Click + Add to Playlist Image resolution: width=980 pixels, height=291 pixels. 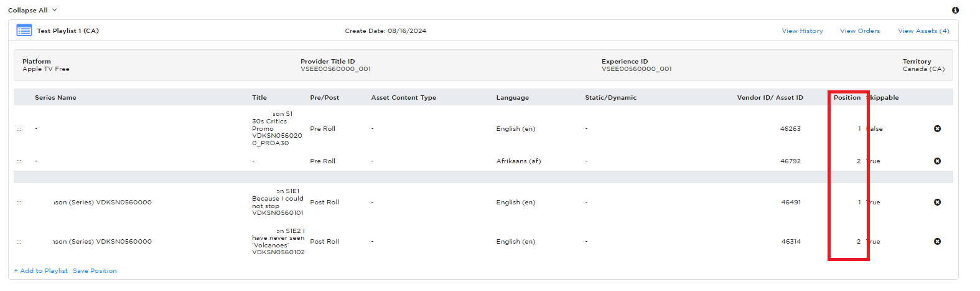(x=41, y=271)
